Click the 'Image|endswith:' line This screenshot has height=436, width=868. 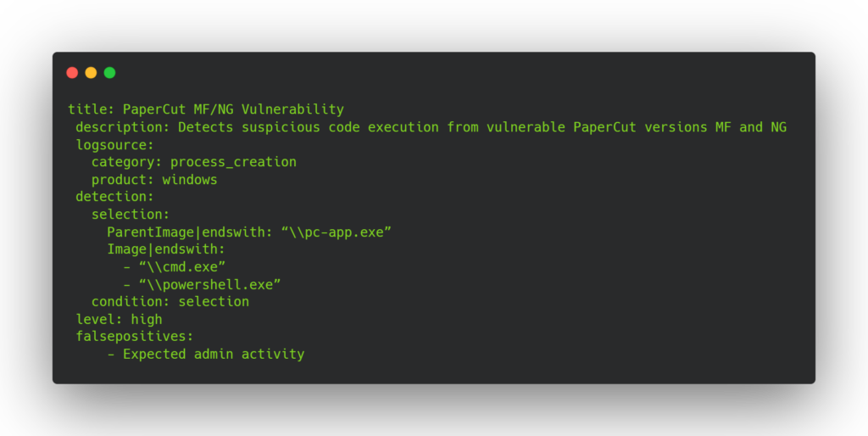click(166, 249)
